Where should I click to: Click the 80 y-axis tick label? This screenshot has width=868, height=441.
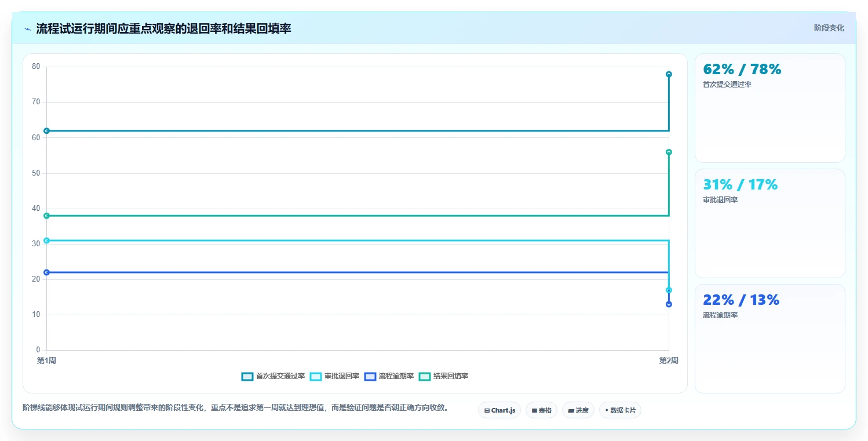point(36,67)
